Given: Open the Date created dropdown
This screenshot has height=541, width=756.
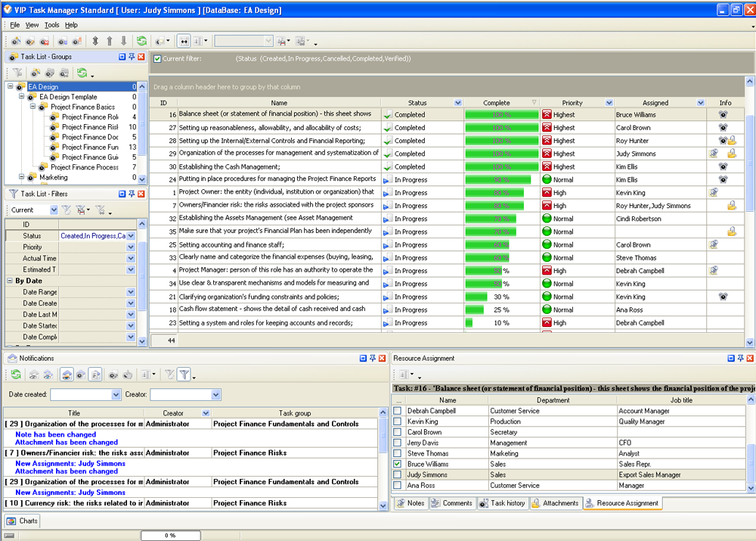Looking at the screenshot, I should point(116,394).
